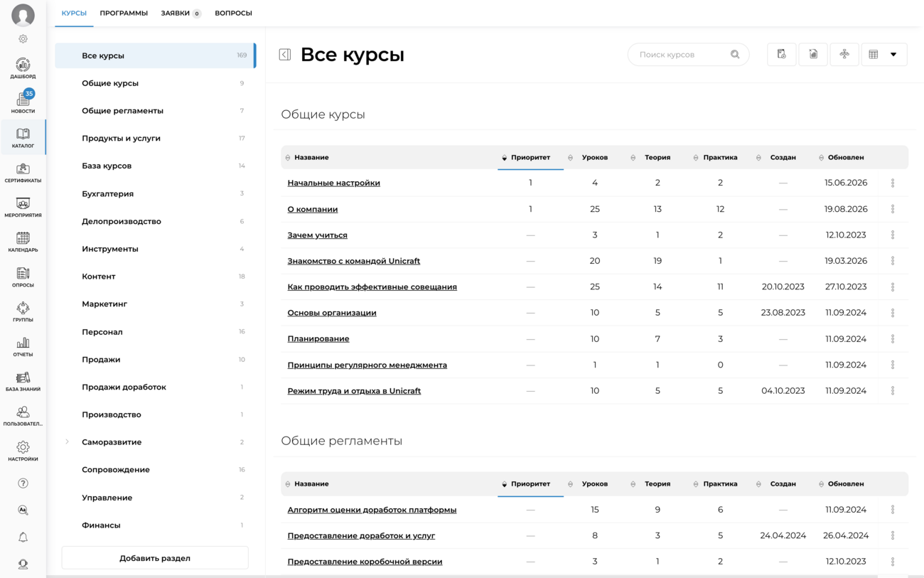Open the three-dot menu for Планирование
The image size is (924, 578).
(x=893, y=339)
